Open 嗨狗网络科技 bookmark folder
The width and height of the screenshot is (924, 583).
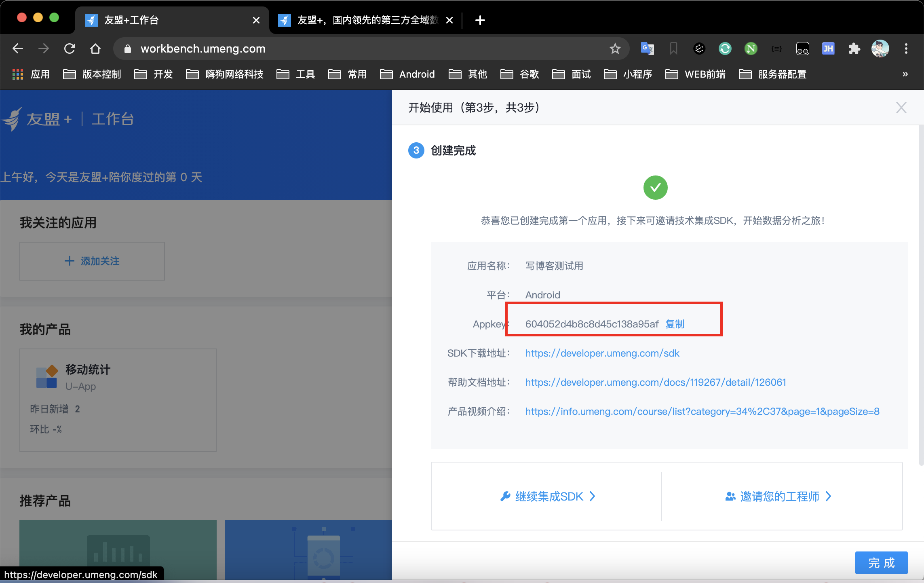tap(225, 74)
